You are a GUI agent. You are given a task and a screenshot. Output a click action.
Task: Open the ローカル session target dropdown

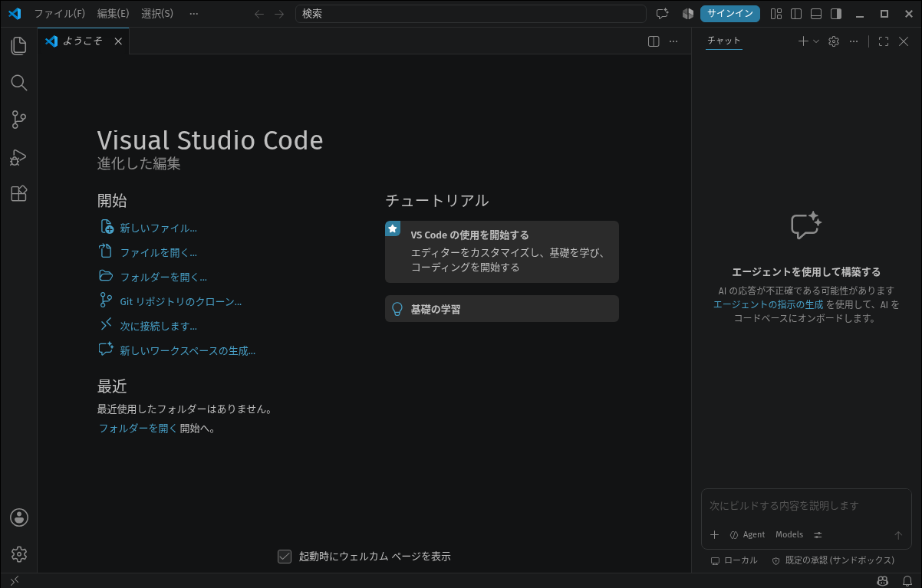pos(734,560)
